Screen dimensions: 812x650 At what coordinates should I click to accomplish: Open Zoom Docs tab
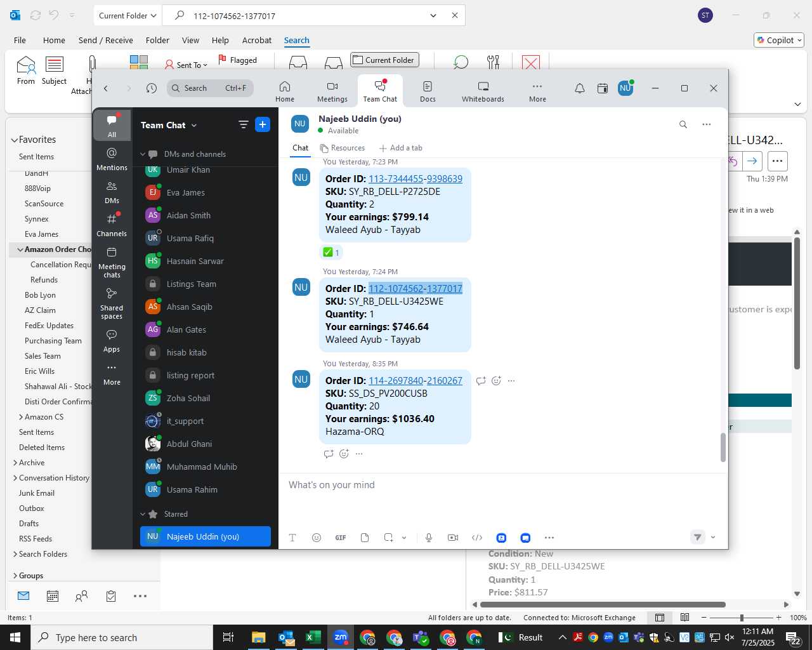coord(428,91)
